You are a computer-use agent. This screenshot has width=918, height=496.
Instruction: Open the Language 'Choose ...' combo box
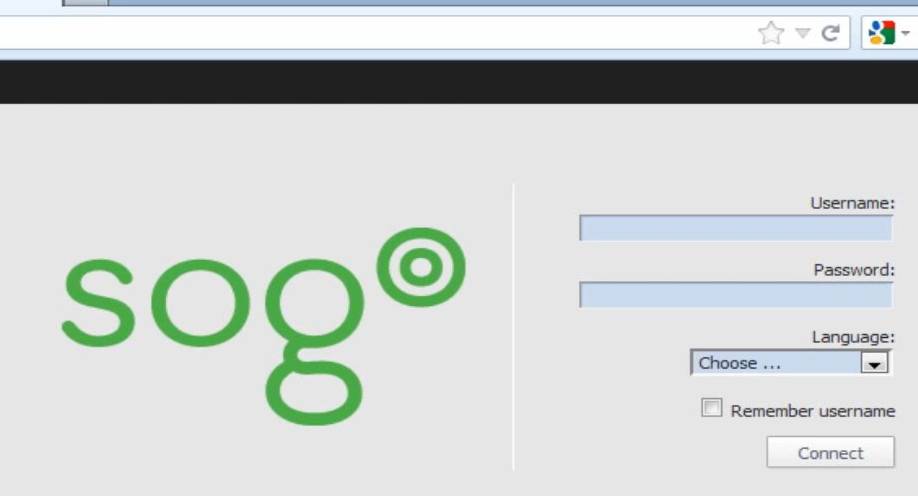tap(790, 362)
